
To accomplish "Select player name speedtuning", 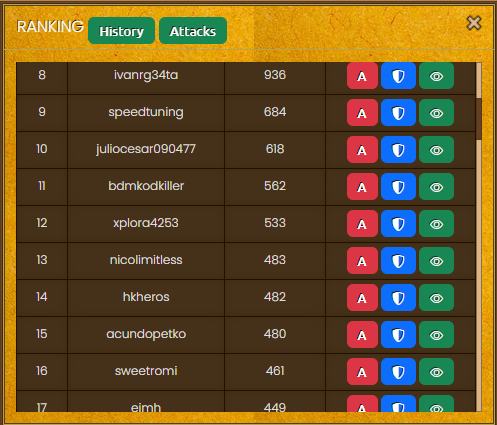I will pos(146,112).
